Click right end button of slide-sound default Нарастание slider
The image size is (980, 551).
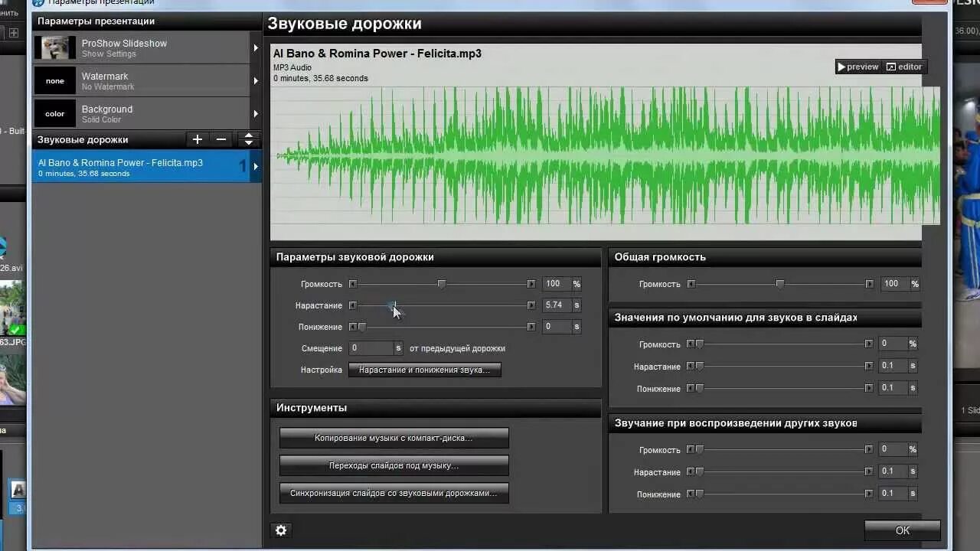[869, 367]
